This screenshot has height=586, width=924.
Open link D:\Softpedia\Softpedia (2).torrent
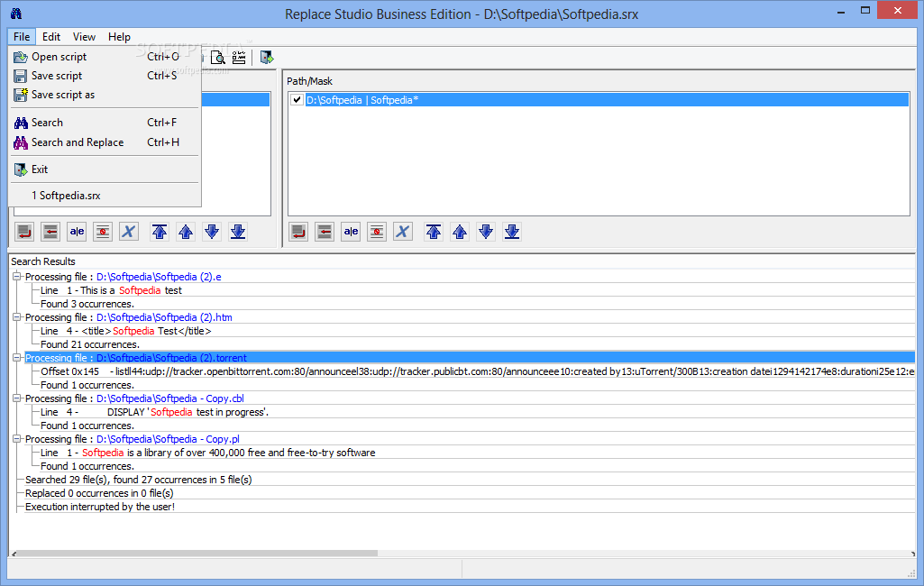coord(171,358)
